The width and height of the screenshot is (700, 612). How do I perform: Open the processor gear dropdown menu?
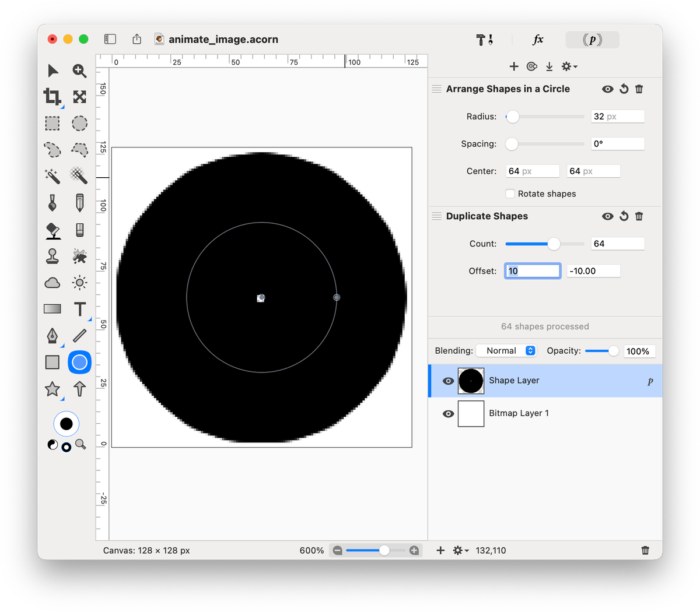569,66
